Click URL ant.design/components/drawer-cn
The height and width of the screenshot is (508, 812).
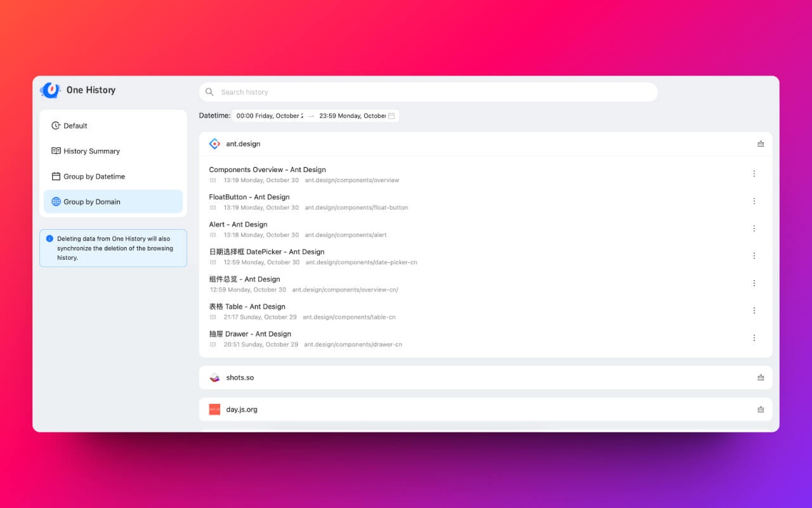click(x=353, y=344)
